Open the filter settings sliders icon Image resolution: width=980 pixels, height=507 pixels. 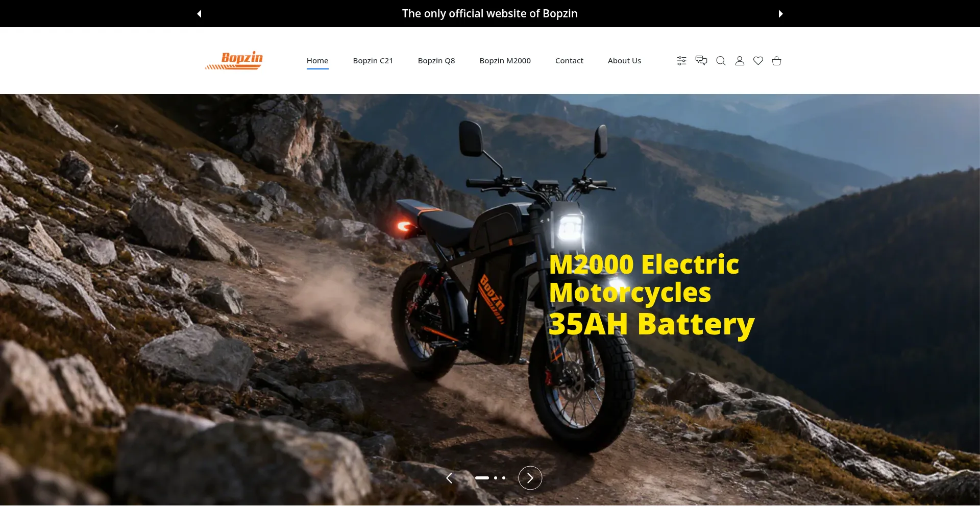(x=681, y=61)
